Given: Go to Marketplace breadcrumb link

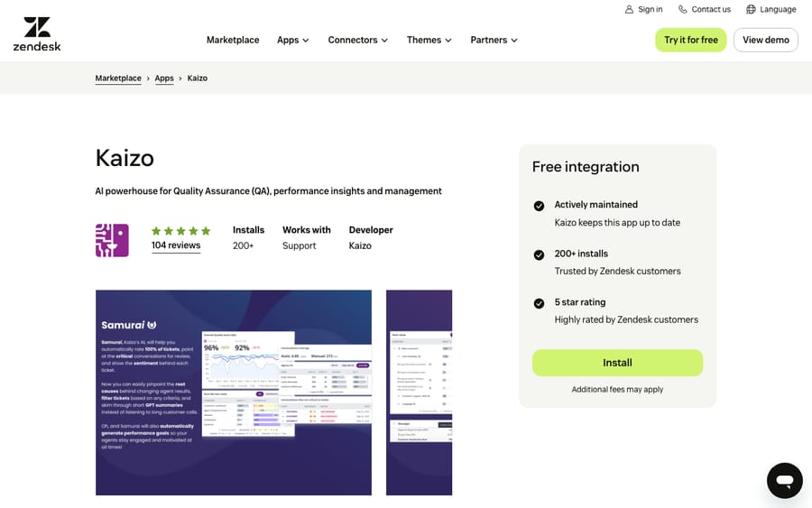Looking at the screenshot, I should pos(118,79).
